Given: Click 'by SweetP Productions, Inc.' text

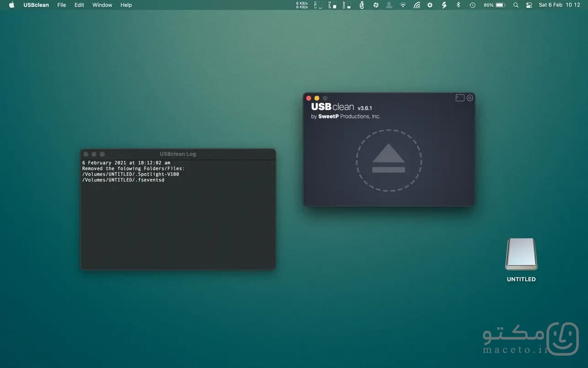Looking at the screenshot, I should tap(346, 117).
